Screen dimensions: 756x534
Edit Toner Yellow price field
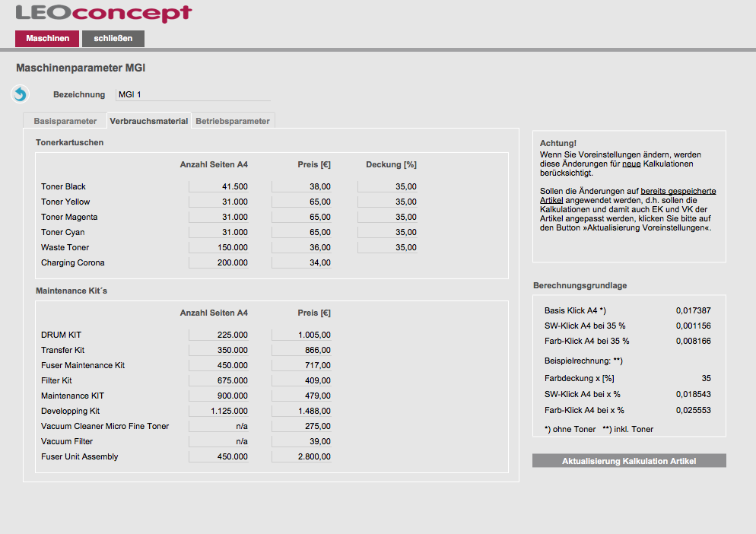coord(301,202)
